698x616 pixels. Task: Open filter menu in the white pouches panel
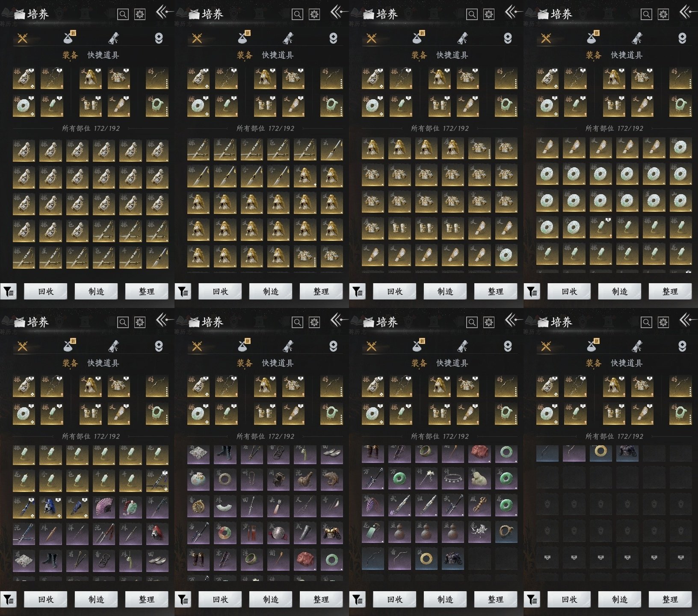click(x=9, y=292)
